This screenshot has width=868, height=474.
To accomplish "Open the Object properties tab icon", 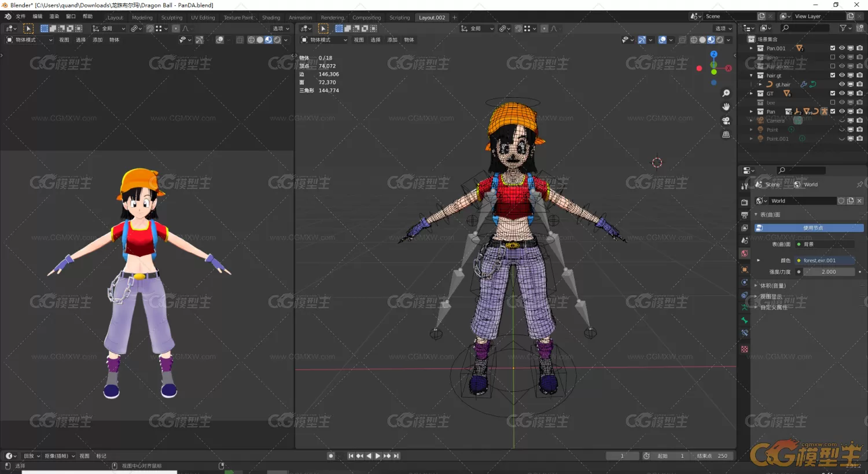I will click(x=745, y=269).
